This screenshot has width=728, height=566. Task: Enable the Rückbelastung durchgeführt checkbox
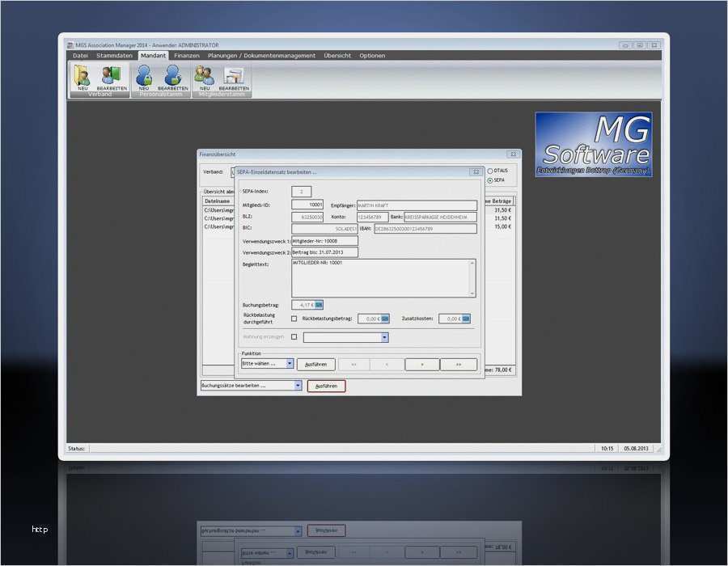point(294,319)
